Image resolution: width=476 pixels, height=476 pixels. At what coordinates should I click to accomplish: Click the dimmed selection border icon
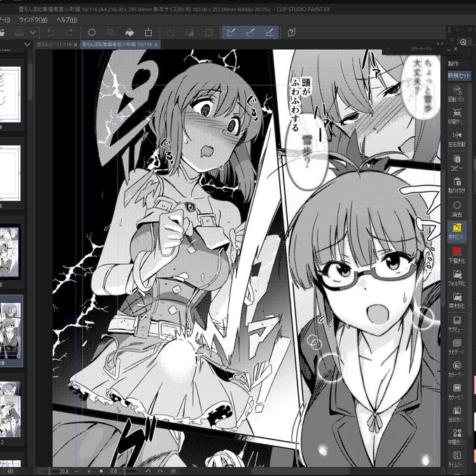click(x=209, y=32)
